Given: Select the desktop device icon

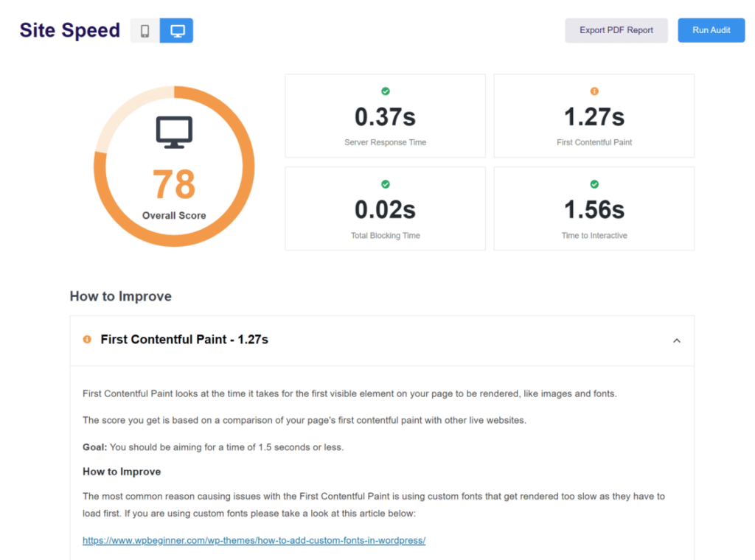Looking at the screenshot, I should [175, 30].
